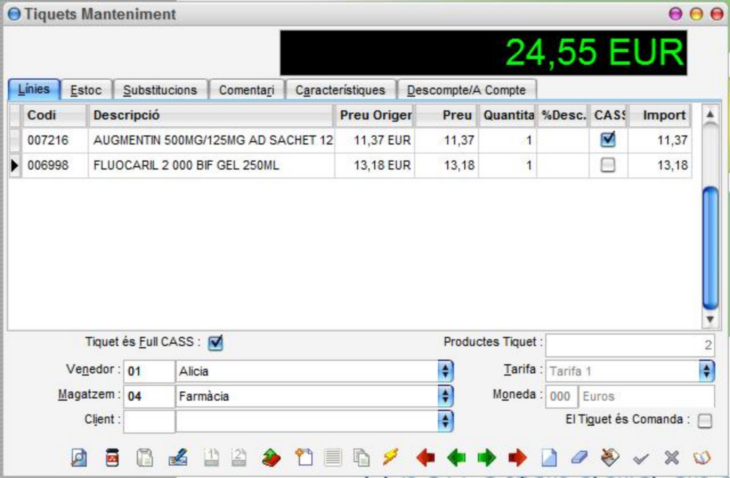Click the Client code input field
The width and height of the screenshot is (730, 478).
point(149,421)
